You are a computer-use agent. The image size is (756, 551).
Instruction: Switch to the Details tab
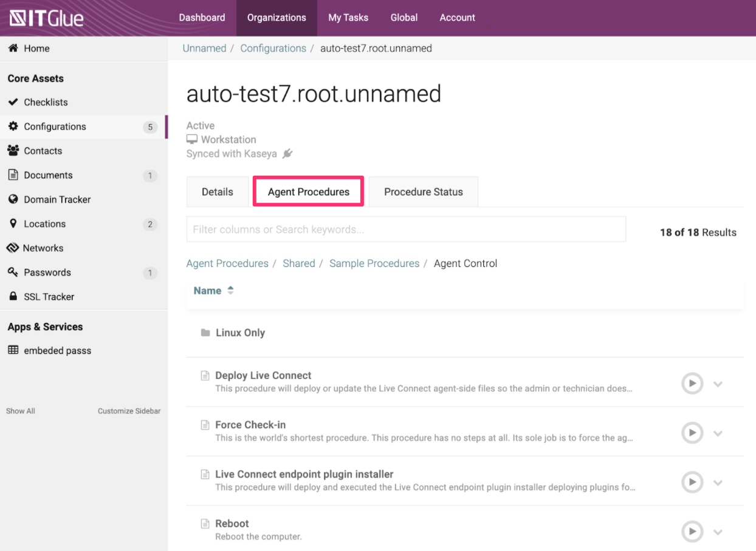218,192
